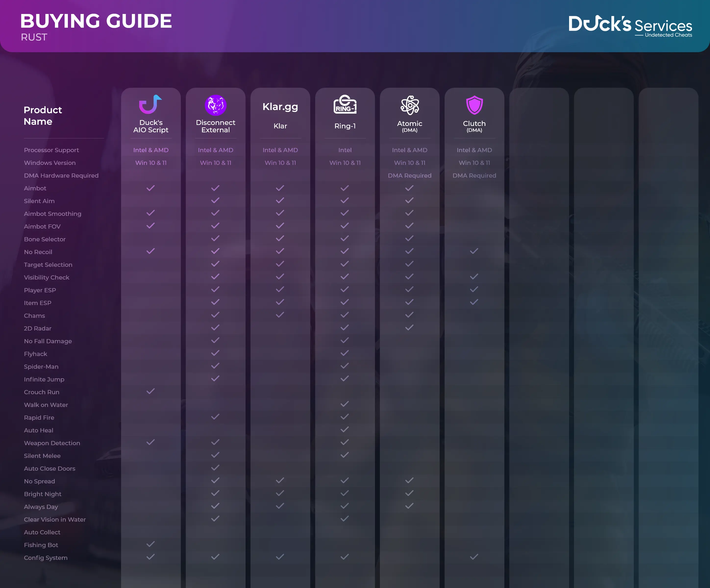Select the Atomic (DMA) product name

coord(410,126)
